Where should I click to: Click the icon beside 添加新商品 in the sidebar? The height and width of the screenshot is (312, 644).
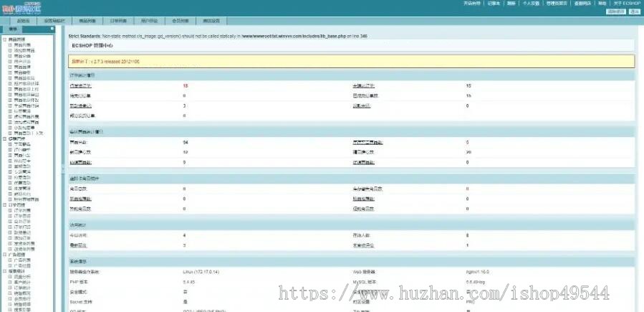(10, 50)
